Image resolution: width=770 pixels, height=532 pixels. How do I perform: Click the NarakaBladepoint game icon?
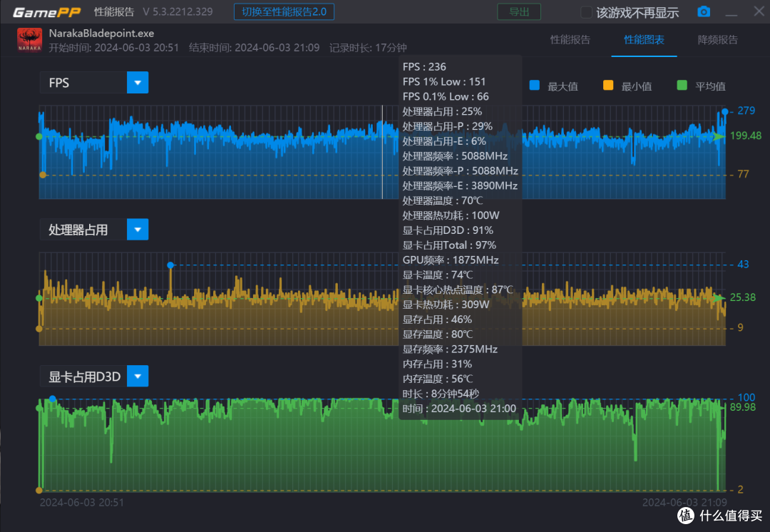coord(29,40)
